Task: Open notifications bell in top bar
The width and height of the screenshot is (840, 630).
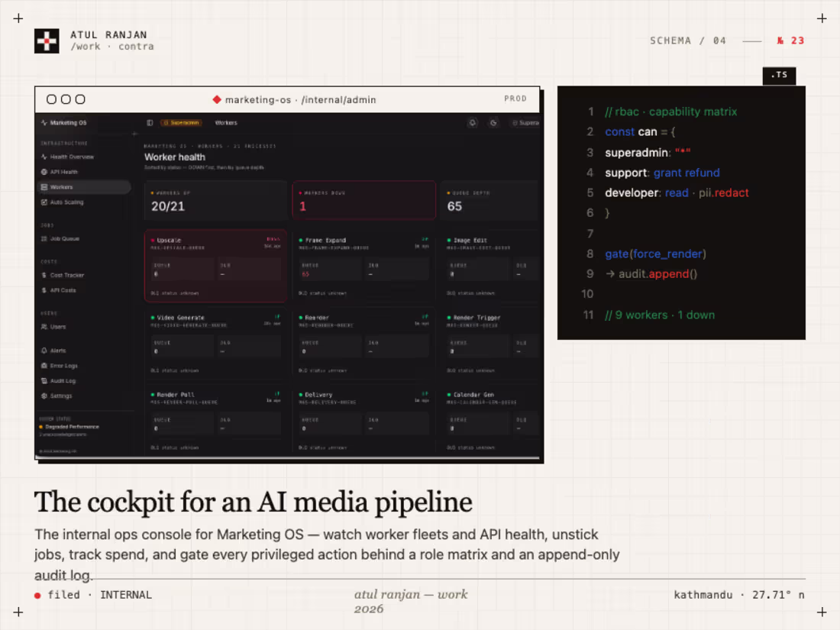Action: tap(473, 123)
